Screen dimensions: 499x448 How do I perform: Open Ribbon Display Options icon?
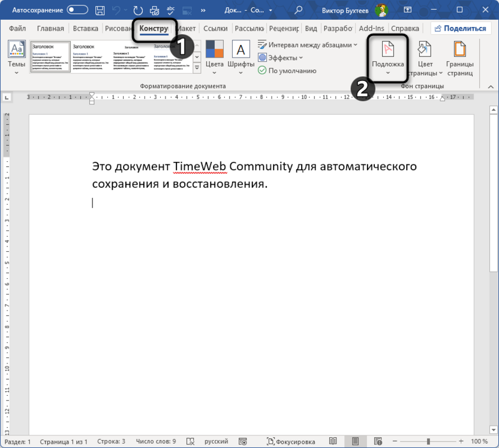point(407,10)
